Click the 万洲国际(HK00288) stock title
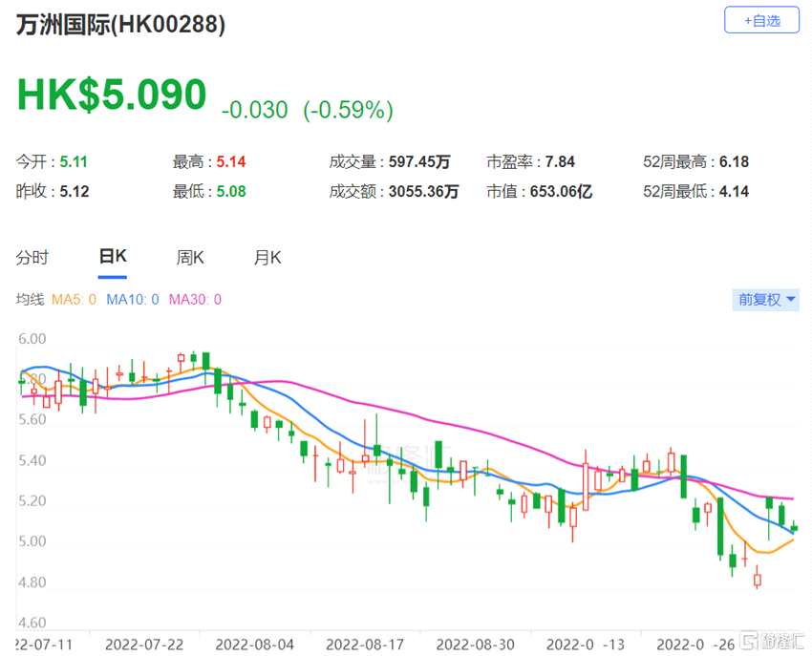 click(x=120, y=24)
